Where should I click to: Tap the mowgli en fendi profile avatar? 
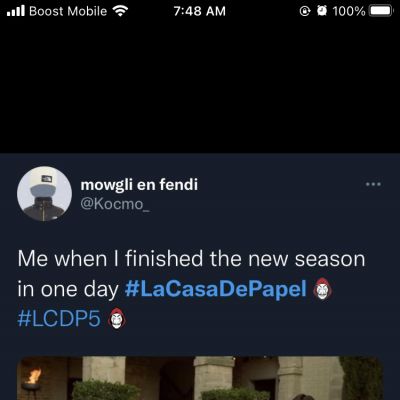(44, 194)
